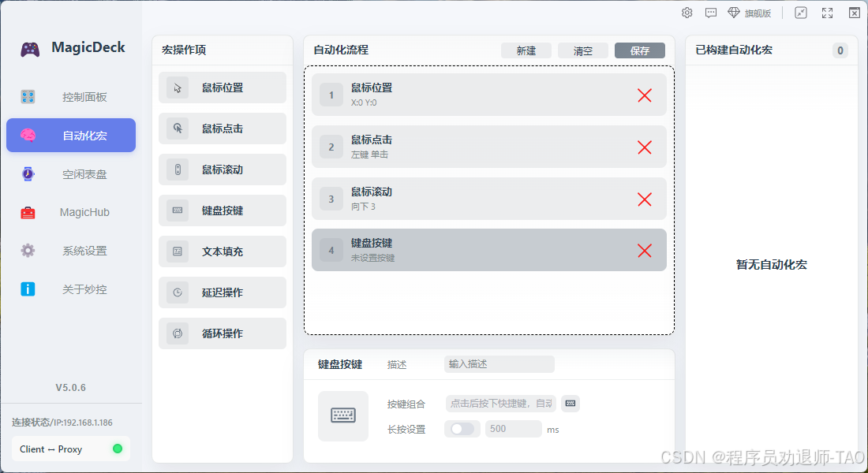This screenshot has height=473, width=868.
Task: Add 键盘按键 macro action
Action: [x=223, y=210]
